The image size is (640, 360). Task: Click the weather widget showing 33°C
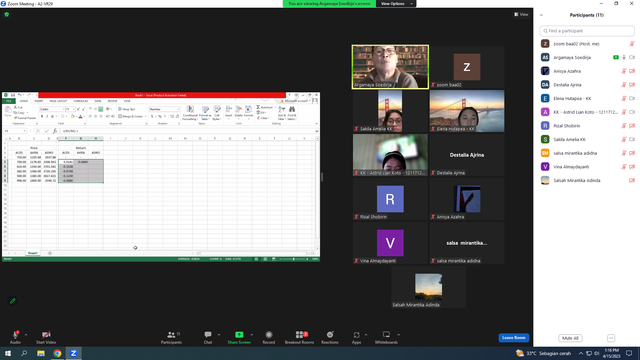coord(543,353)
